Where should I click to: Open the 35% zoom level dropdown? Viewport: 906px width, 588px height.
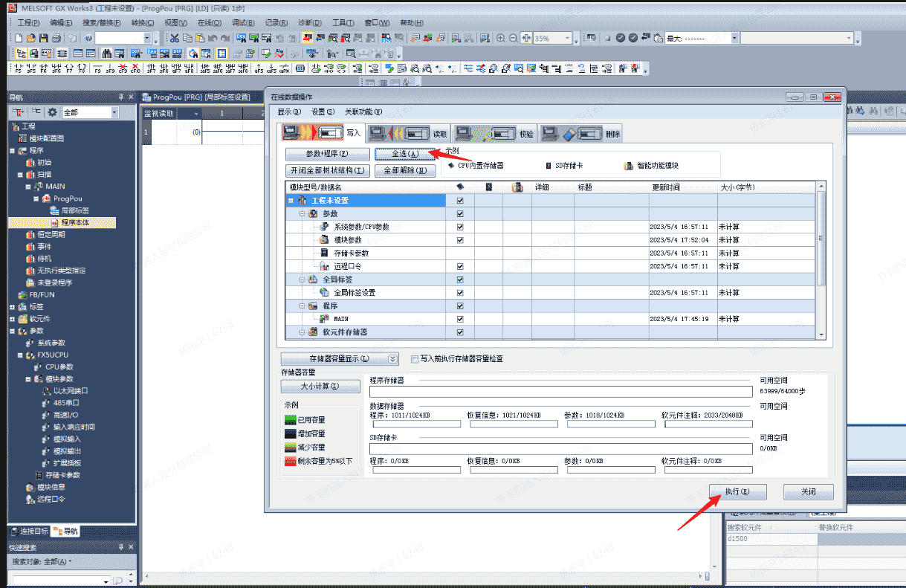(568, 38)
